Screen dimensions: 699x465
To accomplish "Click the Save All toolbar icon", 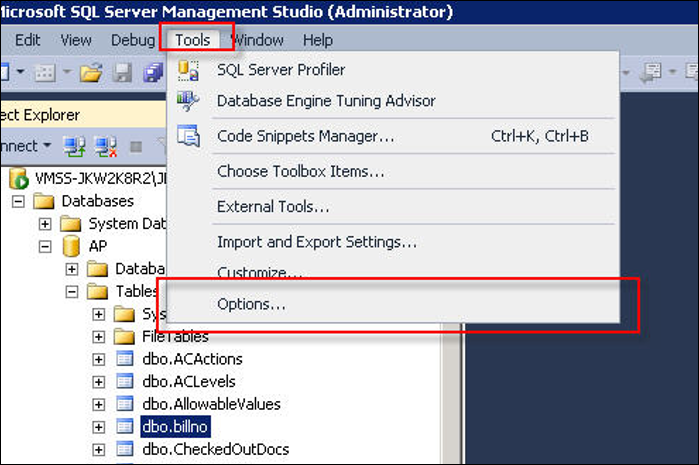I will (x=153, y=72).
